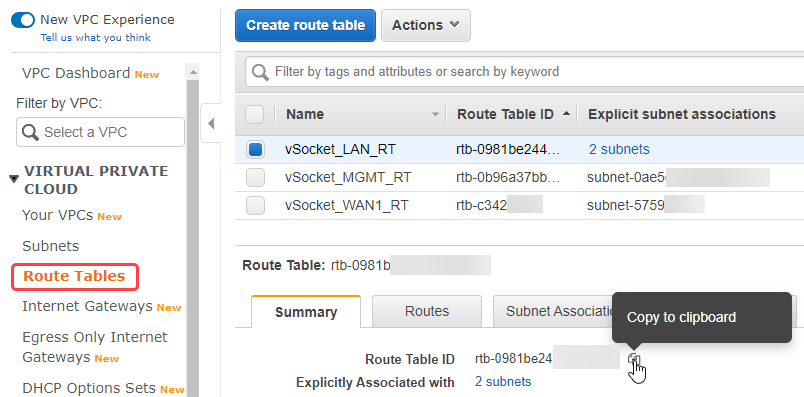The width and height of the screenshot is (804, 397).
Task: Switch to the Routes tab
Action: 427,311
